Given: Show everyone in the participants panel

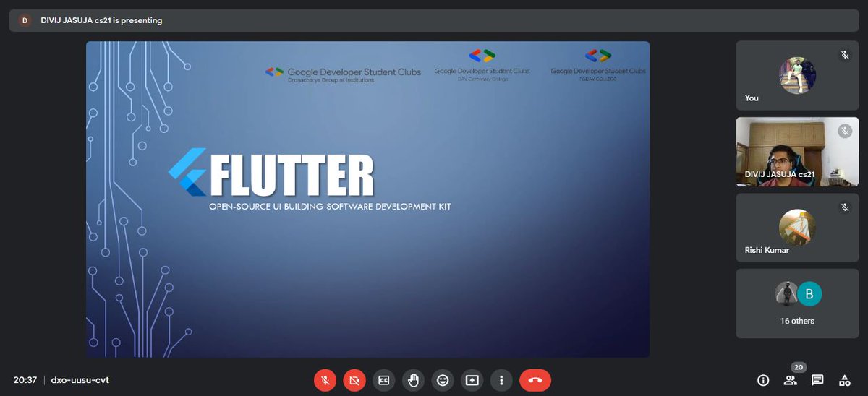Looking at the screenshot, I should click(x=790, y=380).
